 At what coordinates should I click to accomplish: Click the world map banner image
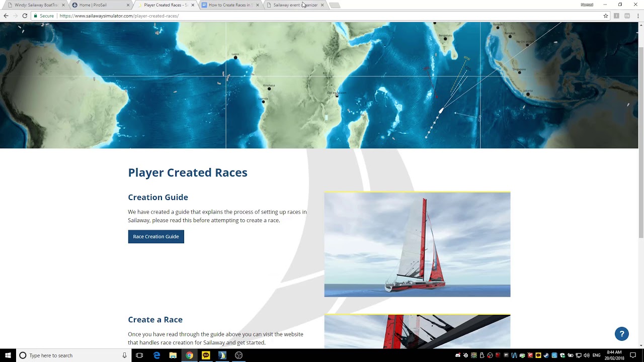(319, 85)
